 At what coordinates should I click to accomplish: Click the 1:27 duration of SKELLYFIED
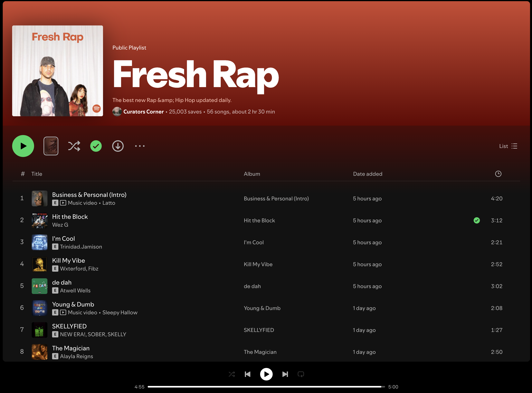[497, 330]
